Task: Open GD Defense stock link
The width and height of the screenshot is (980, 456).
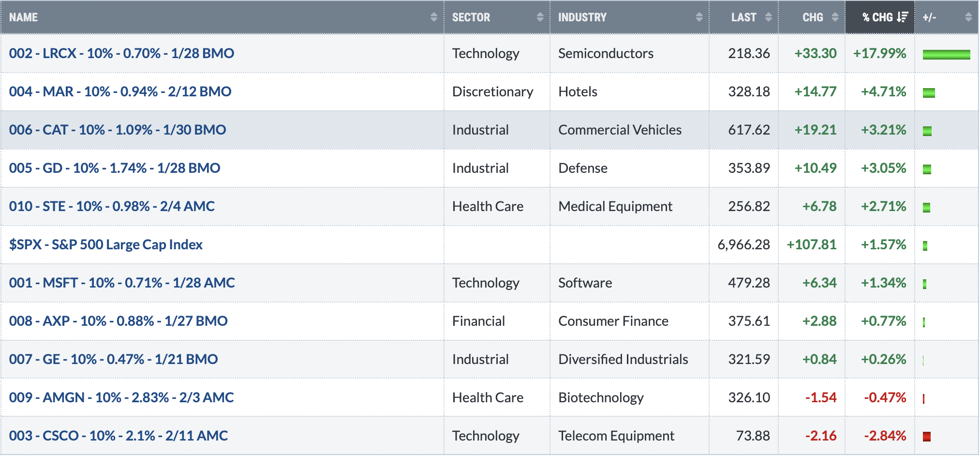Action: tap(115, 168)
